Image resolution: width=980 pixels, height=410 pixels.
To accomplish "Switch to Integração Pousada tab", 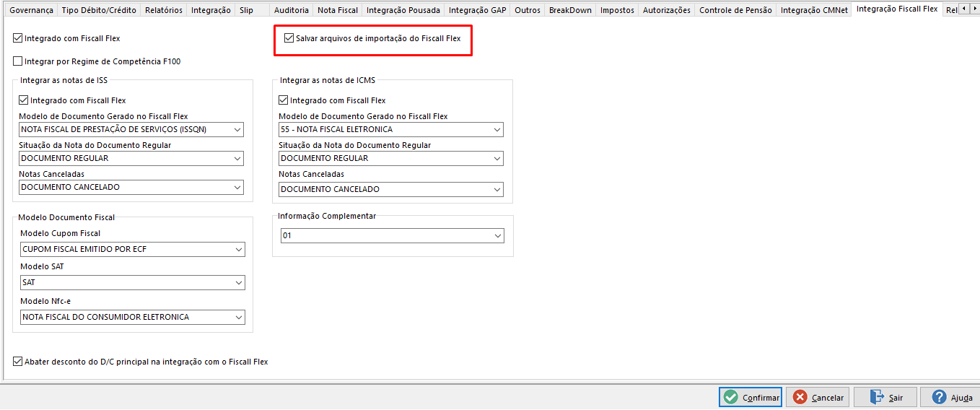I will [403, 10].
